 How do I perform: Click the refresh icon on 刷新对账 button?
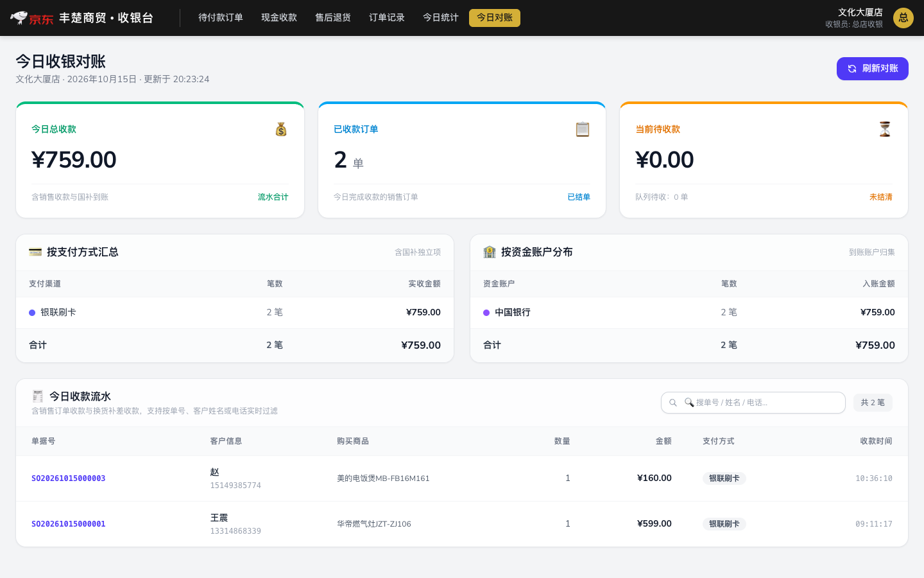click(852, 69)
